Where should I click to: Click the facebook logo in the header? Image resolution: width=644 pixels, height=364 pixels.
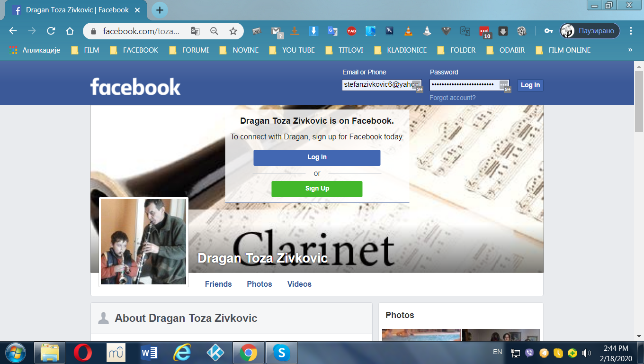coord(135,87)
